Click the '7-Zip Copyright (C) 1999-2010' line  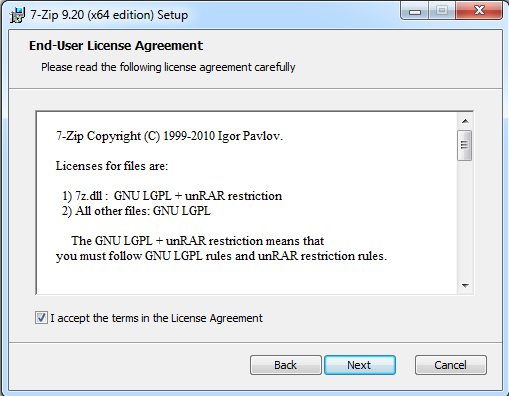pos(169,136)
